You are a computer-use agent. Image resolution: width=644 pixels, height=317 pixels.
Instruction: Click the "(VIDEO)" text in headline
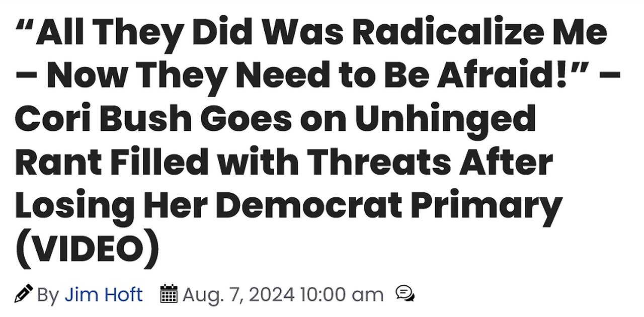click(87, 251)
